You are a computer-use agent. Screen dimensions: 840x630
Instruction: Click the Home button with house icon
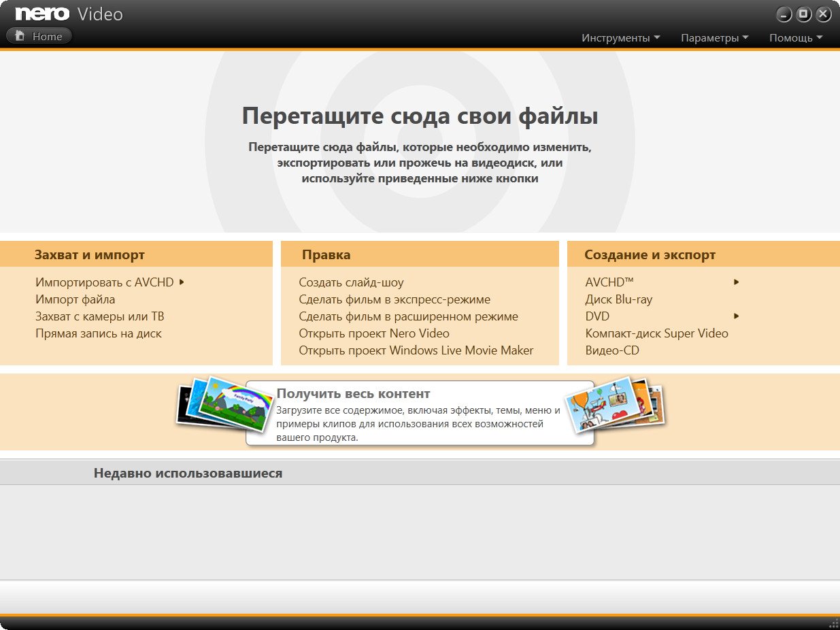[x=39, y=36]
